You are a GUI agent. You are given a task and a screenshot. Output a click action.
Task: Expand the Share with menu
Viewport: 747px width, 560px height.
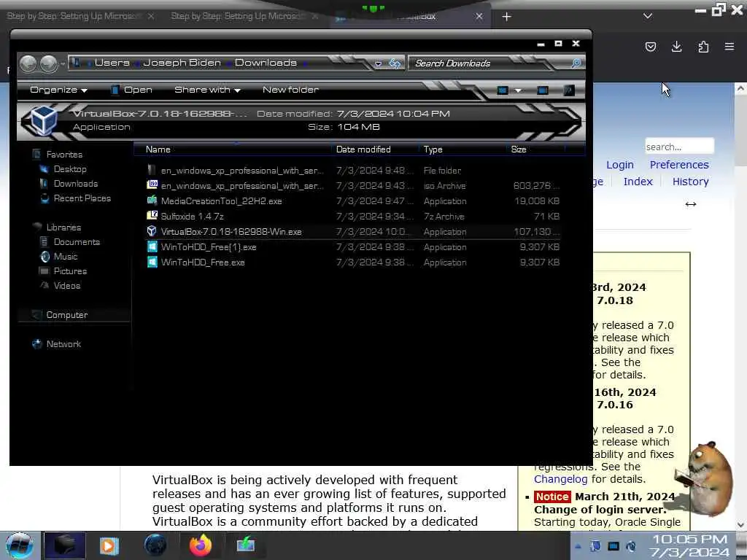point(207,90)
